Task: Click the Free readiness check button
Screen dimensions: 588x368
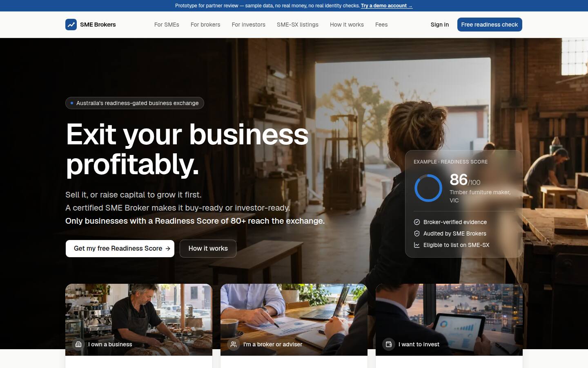Action: 490,25
